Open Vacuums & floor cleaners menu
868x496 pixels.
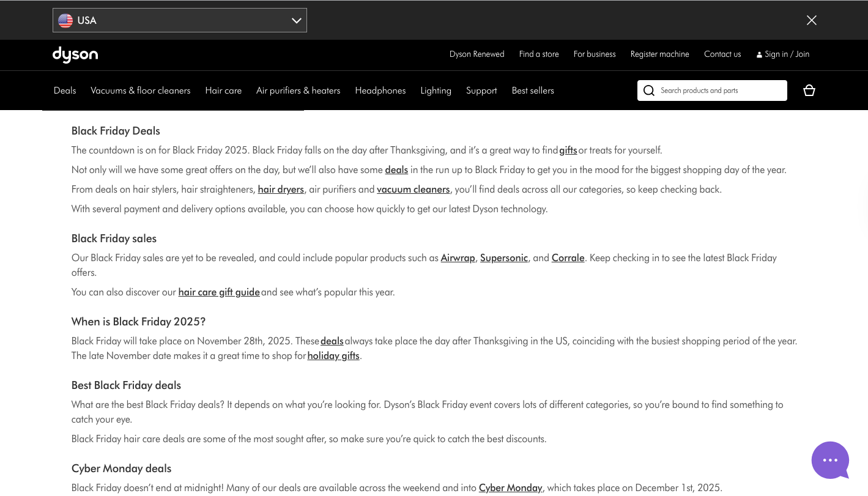tap(141, 91)
